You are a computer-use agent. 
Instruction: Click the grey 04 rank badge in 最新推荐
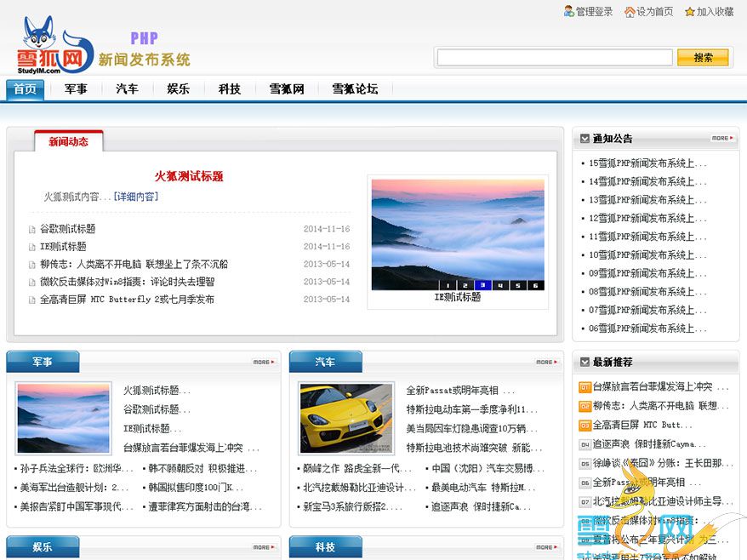coord(584,444)
